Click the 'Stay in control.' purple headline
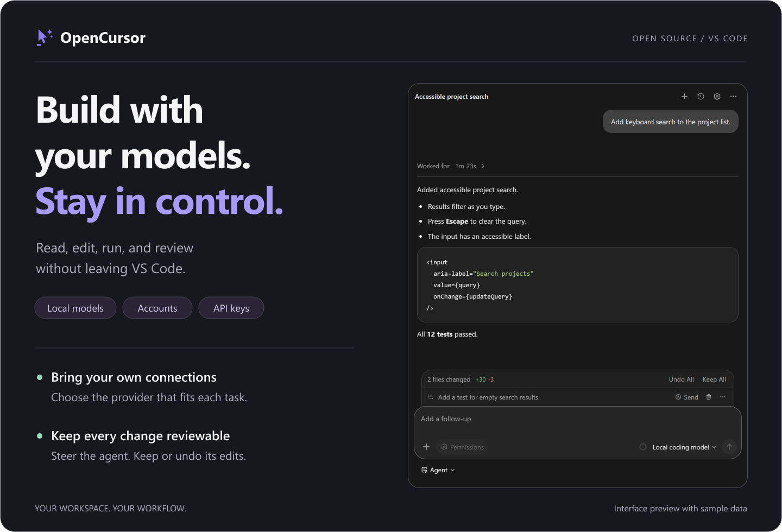 point(160,201)
